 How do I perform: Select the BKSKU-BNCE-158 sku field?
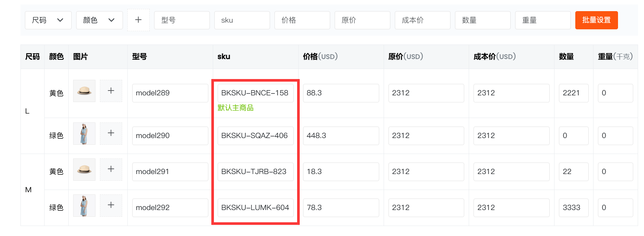pos(256,93)
